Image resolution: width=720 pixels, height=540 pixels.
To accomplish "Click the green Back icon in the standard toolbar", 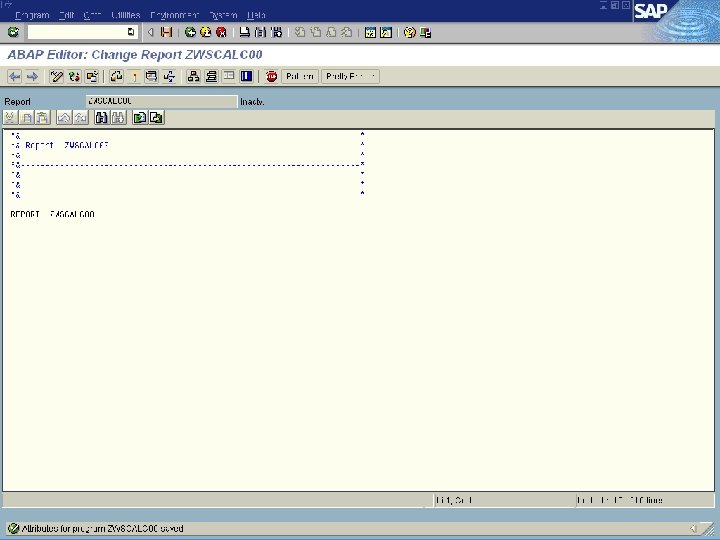I will coord(190,32).
